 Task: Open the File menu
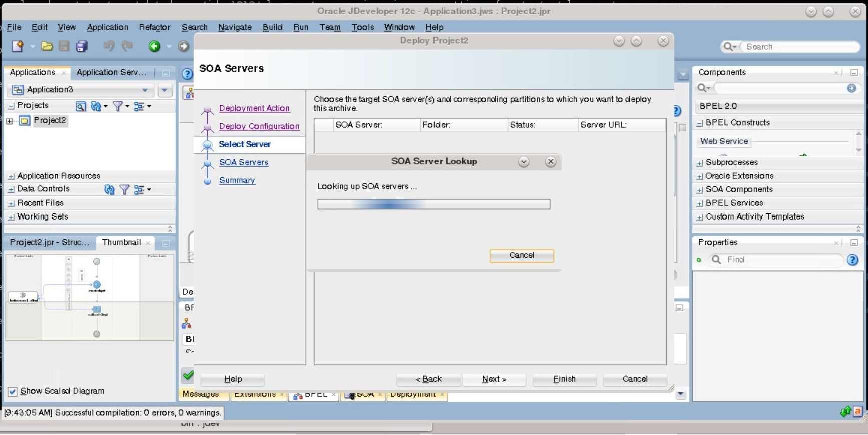(x=14, y=27)
